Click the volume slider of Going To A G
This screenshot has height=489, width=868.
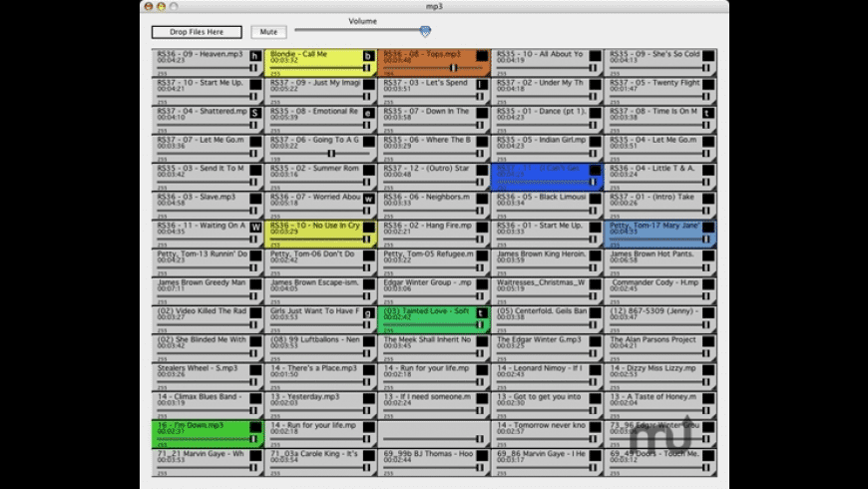tap(320, 153)
